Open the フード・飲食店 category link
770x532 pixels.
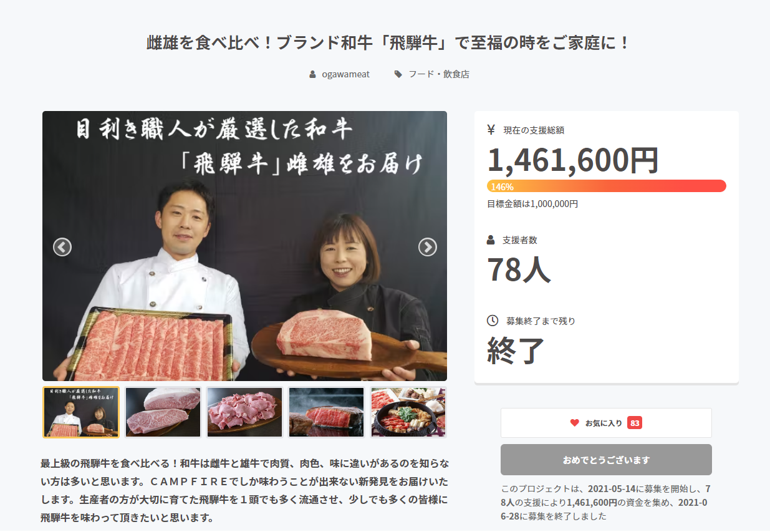tap(439, 74)
